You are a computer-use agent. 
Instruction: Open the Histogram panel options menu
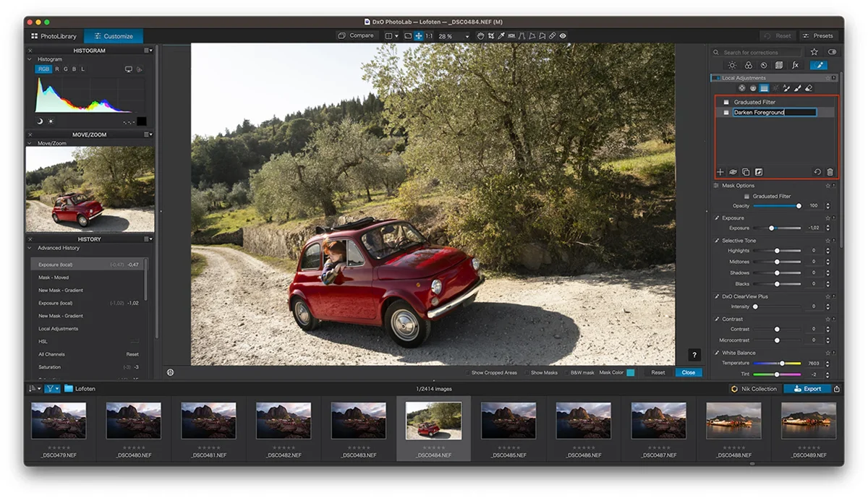[148, 51]
